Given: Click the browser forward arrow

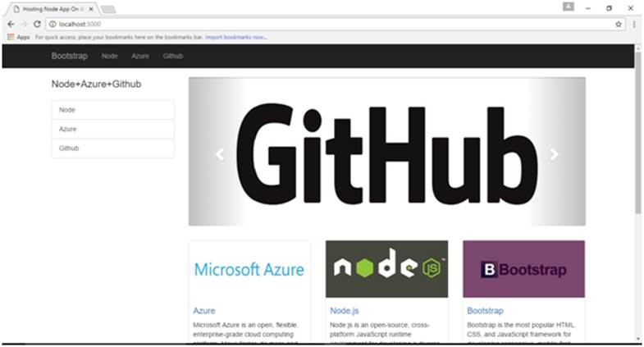Looking at the screenshot, I should click(24, 25).
